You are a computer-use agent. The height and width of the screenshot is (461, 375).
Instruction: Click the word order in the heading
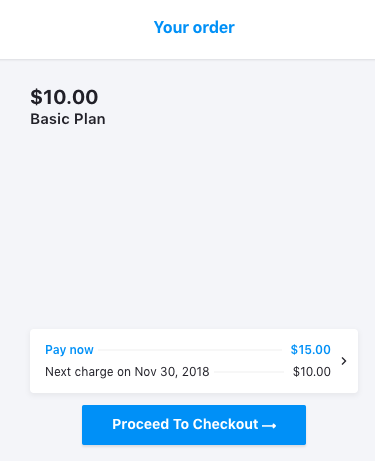pyautogui.click(x=214, y=27)
